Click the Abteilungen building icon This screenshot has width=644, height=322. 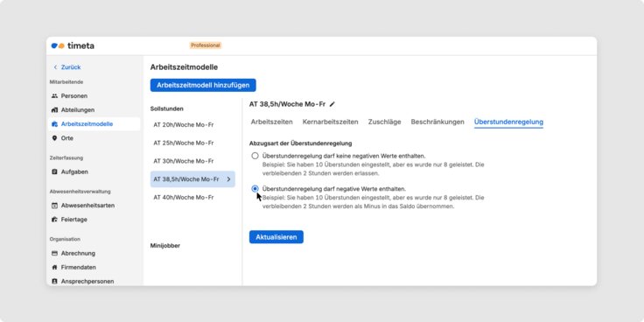tap(54, 110)
